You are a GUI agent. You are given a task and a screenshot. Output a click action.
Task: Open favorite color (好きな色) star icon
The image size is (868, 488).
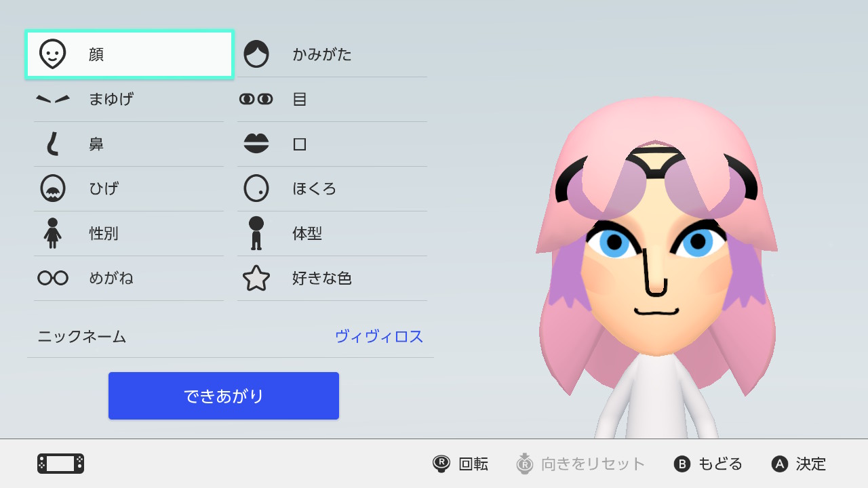(256, 278)
